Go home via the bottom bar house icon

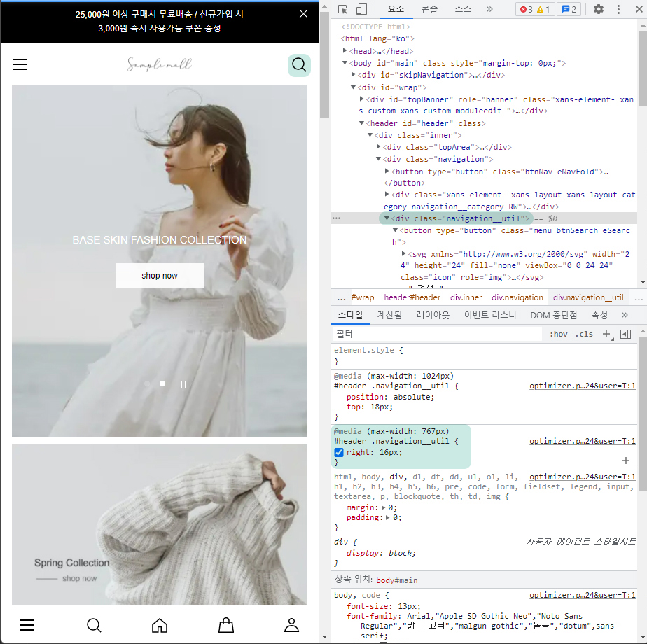160,625
